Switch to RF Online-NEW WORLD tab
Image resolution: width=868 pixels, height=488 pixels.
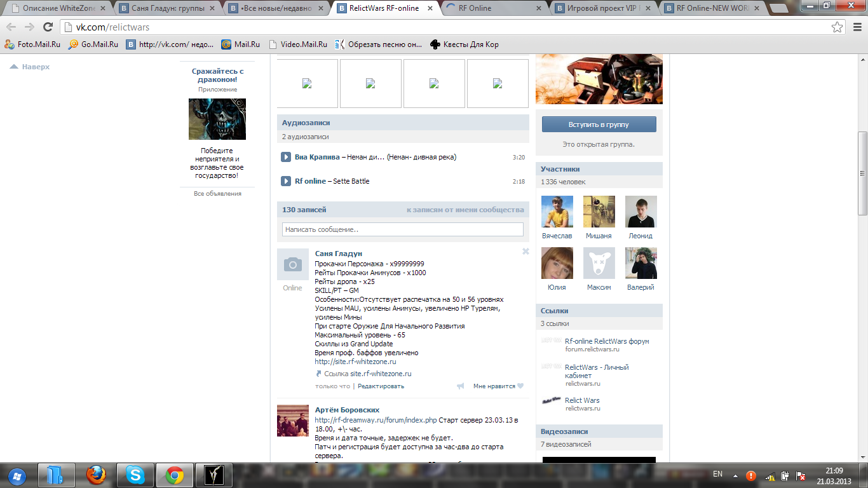712,8
